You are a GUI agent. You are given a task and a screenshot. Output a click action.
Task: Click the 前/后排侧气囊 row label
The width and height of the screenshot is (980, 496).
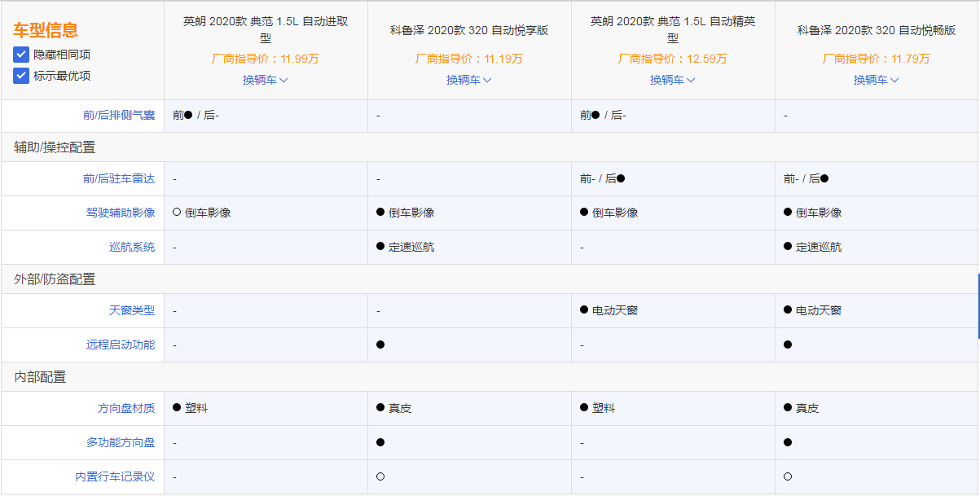pos(119,116)
